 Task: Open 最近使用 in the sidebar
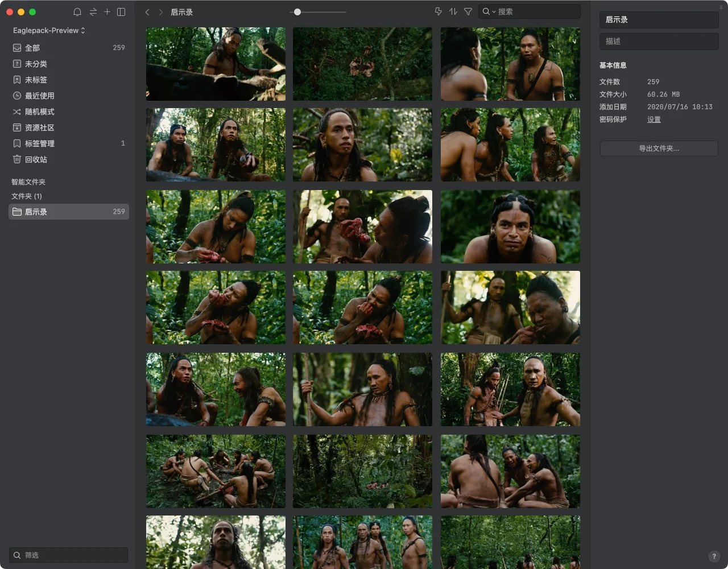(69, 96)
